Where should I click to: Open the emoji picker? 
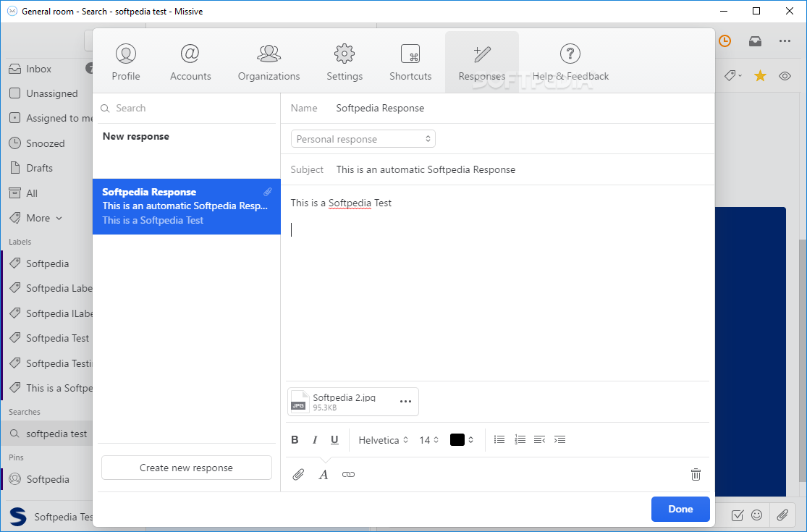[x=756, y=515]
